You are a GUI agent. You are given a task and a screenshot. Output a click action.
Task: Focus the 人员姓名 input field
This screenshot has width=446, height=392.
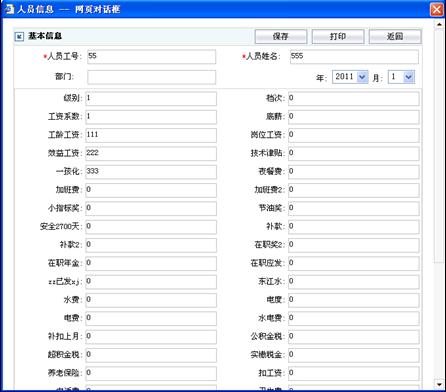pos(354,57)
